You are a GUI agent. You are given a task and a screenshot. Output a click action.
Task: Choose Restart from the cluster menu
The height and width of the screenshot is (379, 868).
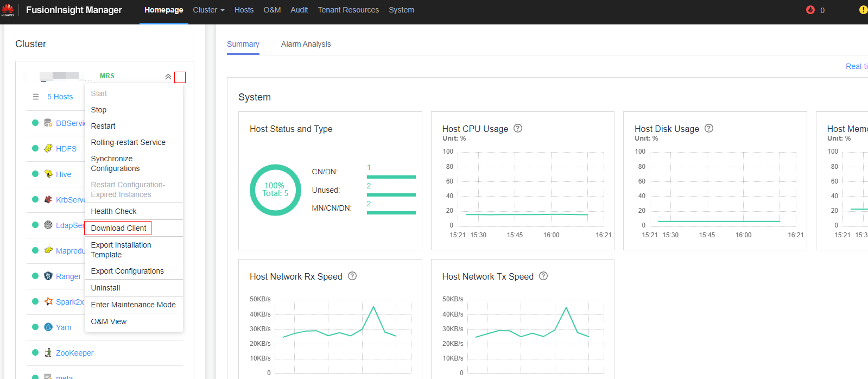103,126
